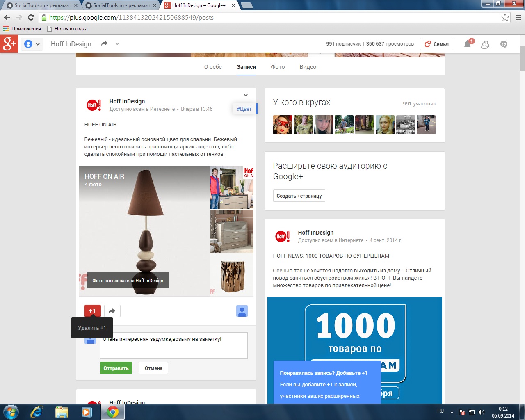This screenshot has height=420, width=525.
Task: Bookmark this page with the star icon
Action: [x=505, y=17]
